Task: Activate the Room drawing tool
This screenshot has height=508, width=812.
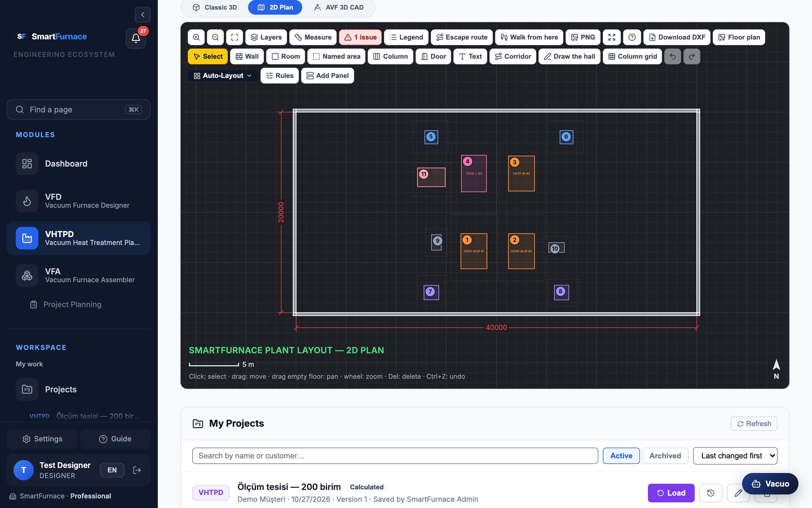Action: [286, 56]
